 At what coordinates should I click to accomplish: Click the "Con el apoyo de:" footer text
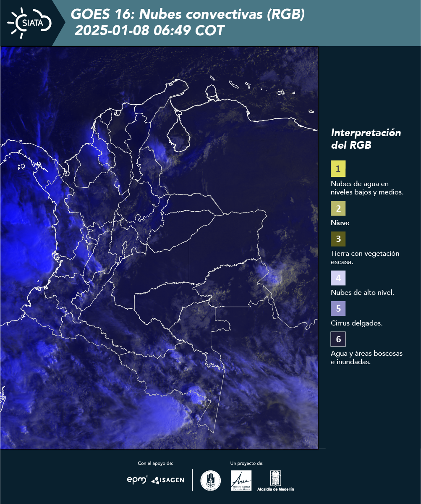[x=155, y=463]
